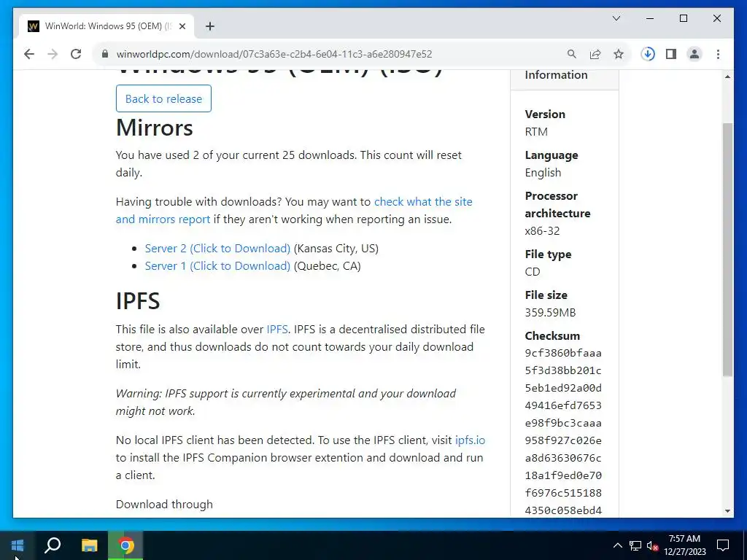Viewport: 747px width, 560px height.
Task: Select the 'x86-32' architecture value
Action: click(542, 231)
